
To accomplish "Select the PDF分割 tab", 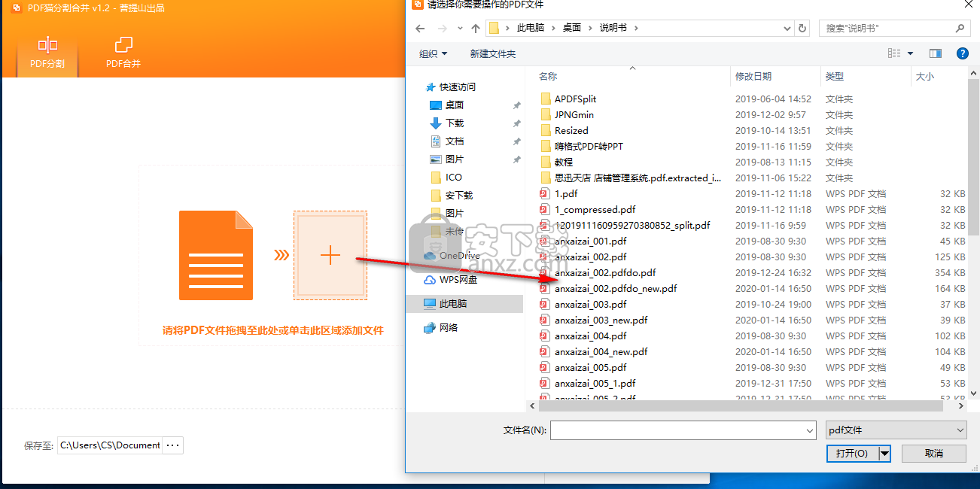I will point(47,53).
